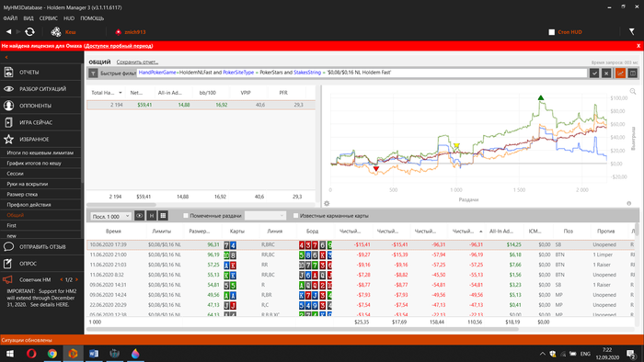Open ОТПРАВИТЬ ОТЗЫВ feedback
Image resolution: width=644 pixels, height=362 pixels.
(41, 247)
